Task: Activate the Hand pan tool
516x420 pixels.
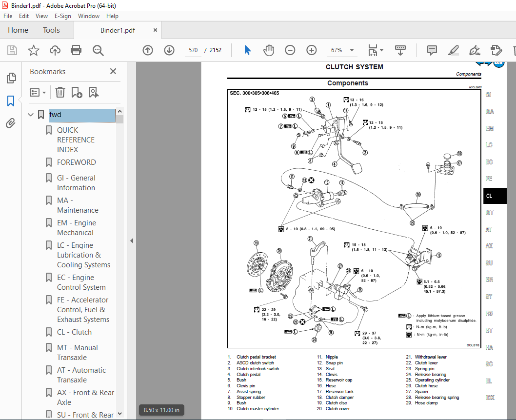Action: pyautogui.click(x=269, y=50)
